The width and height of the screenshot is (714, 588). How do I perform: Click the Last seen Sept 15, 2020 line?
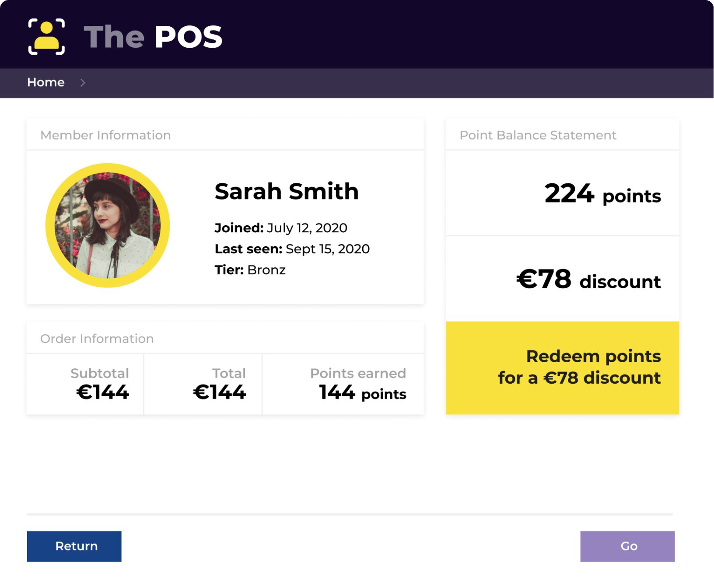(292, 249)
